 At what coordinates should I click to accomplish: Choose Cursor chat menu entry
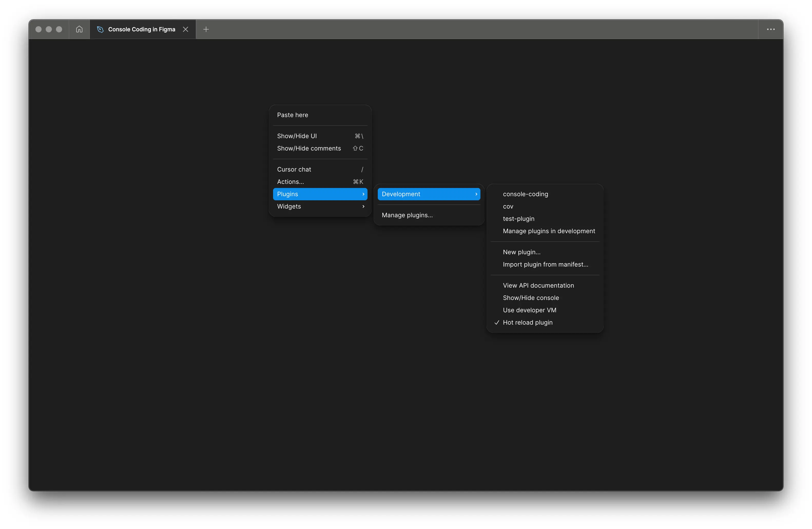tap(294, 170)
